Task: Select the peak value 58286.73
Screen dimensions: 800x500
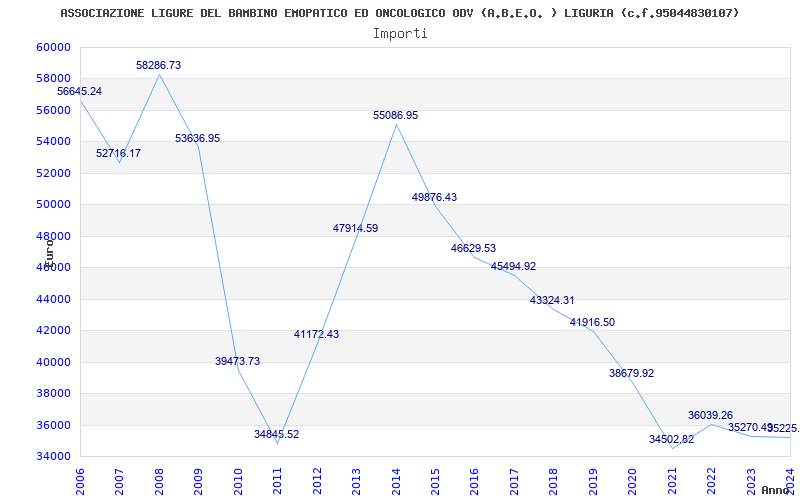Action: coord(158,65)
